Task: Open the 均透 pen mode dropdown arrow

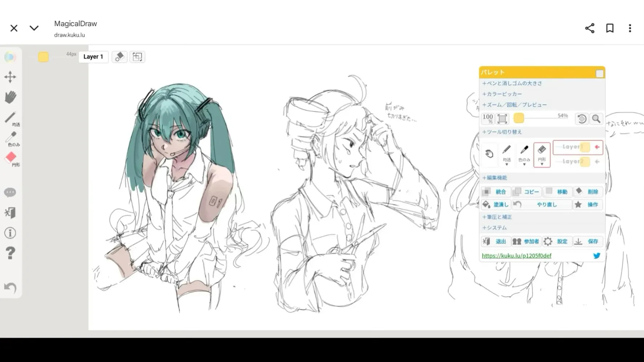Action: 507,164
